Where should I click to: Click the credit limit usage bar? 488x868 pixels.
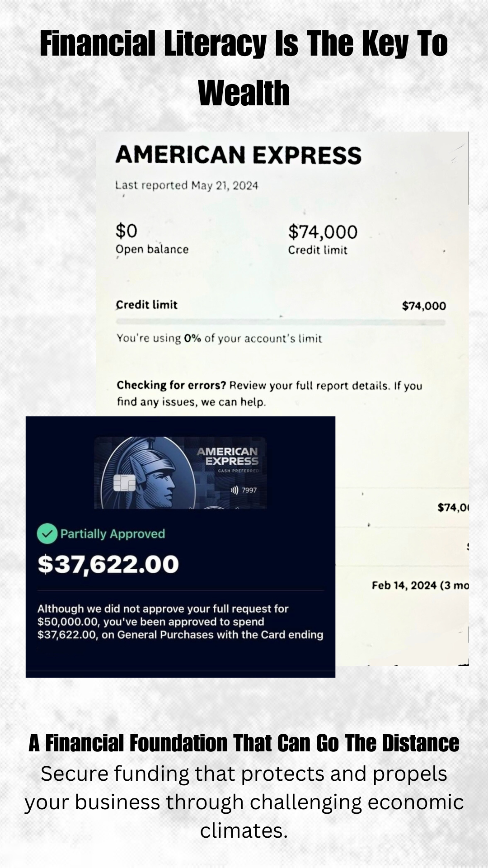click(281, 322)
